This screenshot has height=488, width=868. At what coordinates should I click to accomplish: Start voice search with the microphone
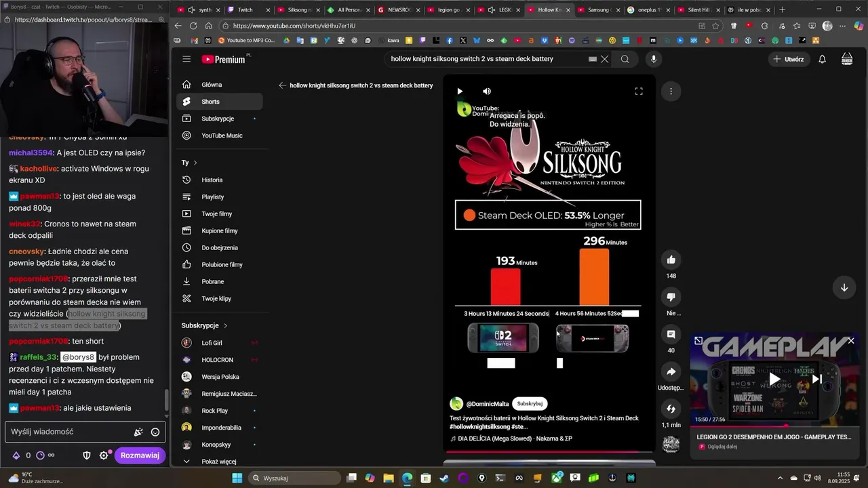[x=654, y=59]
